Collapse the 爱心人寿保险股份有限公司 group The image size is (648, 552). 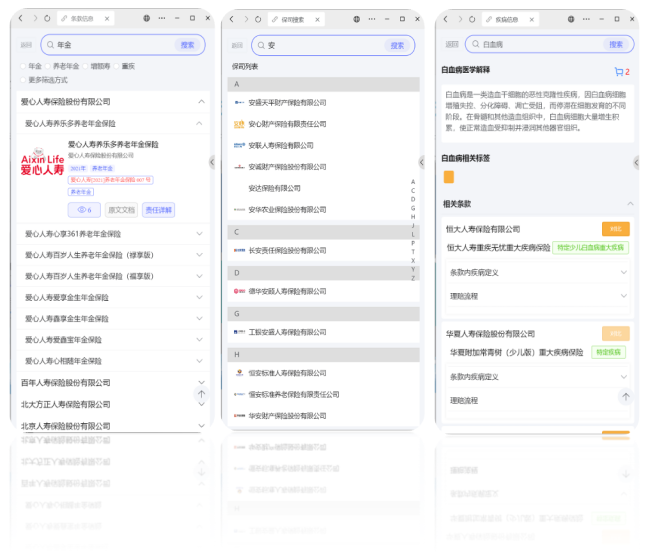(x=201, y=102)
